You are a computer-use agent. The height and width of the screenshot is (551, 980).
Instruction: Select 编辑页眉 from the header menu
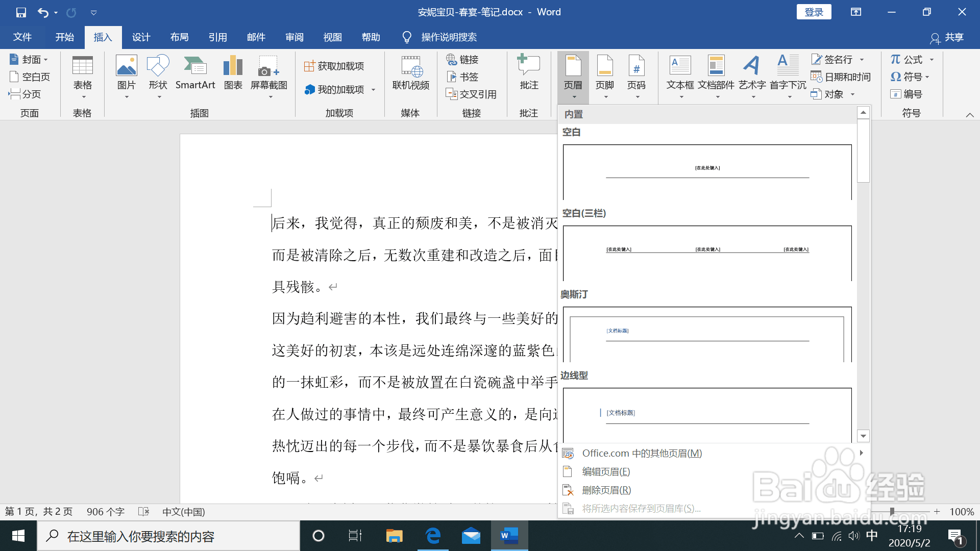coord(605,471)
